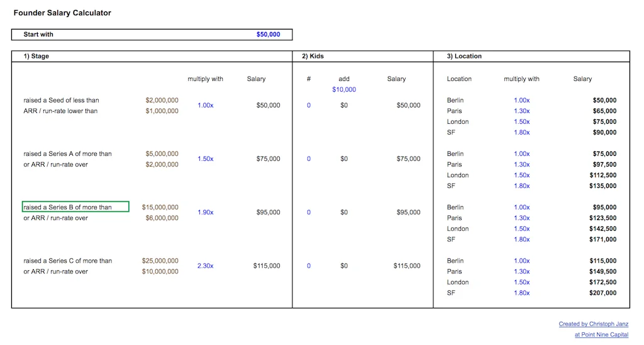Select the $25,000,000 Series C raise amount
Image resolution: width=644 pixels, height=345 pixels.
160,261
